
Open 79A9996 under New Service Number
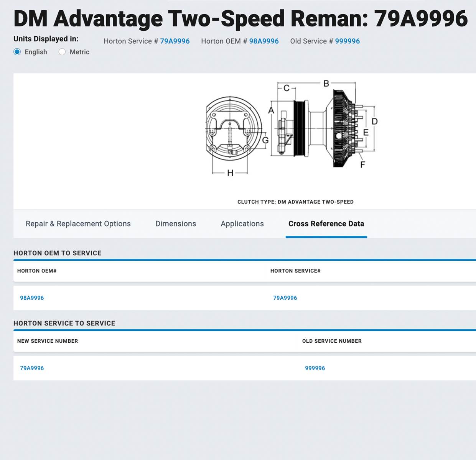(x=32, y=368)
